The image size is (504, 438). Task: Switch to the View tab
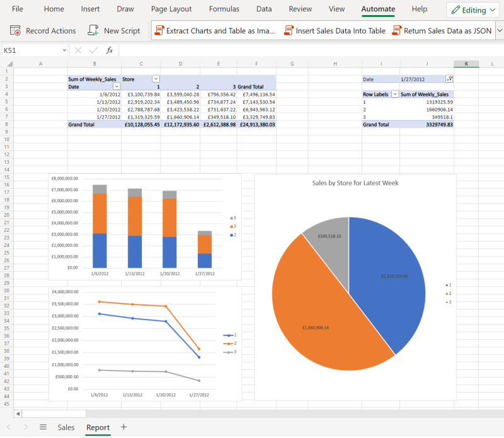(336, 9)
